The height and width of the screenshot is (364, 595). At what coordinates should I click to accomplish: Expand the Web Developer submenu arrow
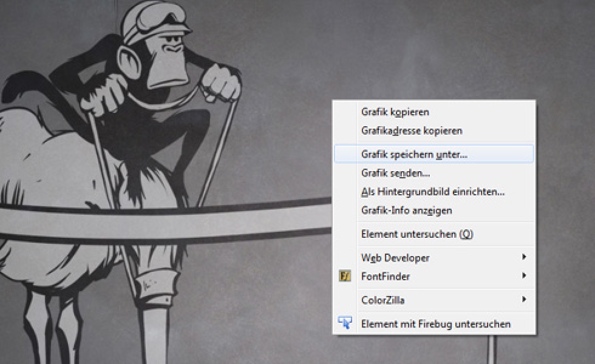(523, 257)
